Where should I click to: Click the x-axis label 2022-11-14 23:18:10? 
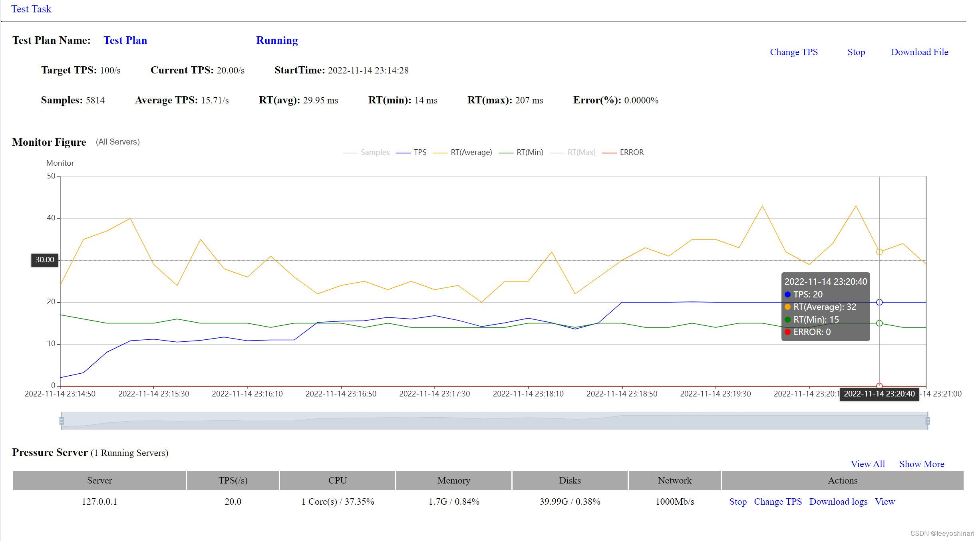[528, 394]
